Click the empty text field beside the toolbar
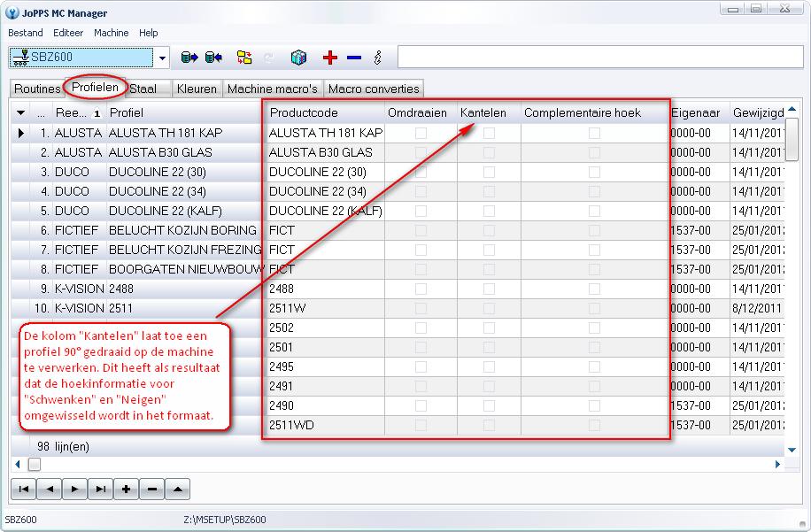This screenshot has height=532, width=811. [x=600, y=57]
